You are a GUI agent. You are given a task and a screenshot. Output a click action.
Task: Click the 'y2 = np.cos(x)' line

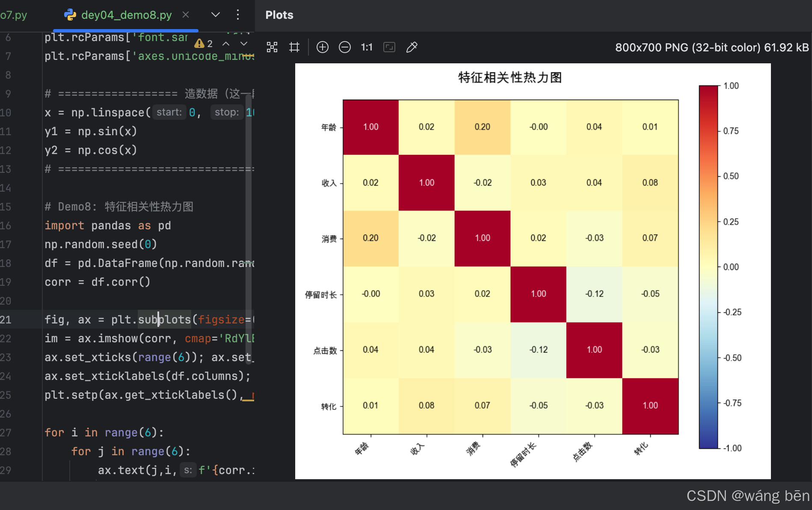(91, 150)
